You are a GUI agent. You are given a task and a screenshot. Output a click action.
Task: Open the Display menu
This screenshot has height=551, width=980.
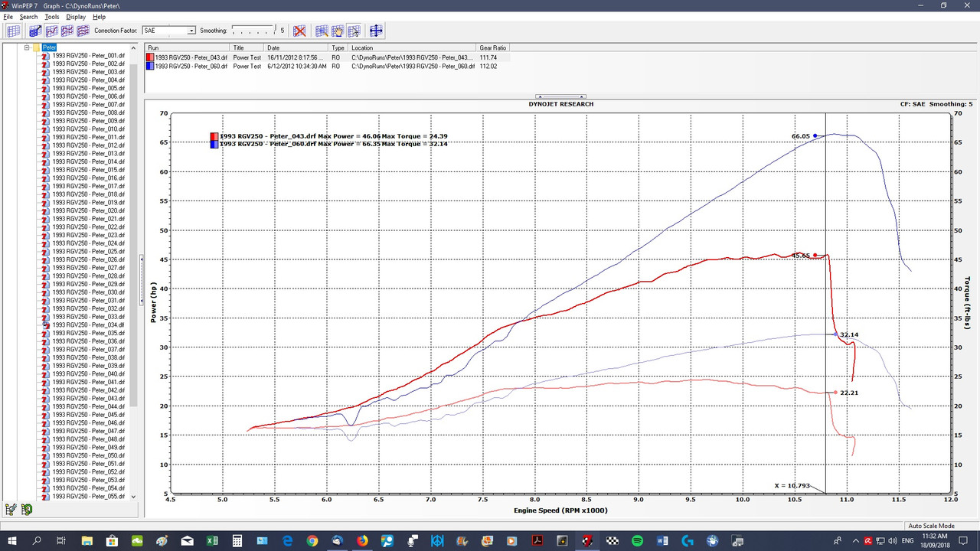tap(76, 17)
